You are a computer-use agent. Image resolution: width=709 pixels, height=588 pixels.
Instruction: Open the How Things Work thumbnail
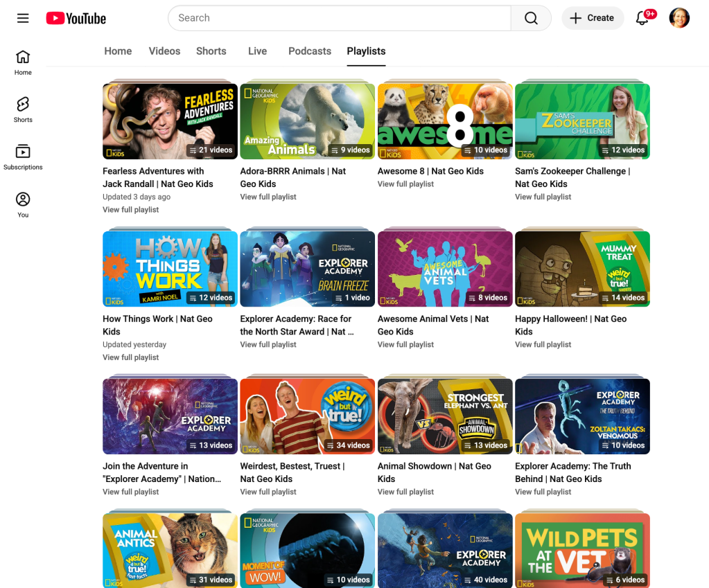coord(170,269)
